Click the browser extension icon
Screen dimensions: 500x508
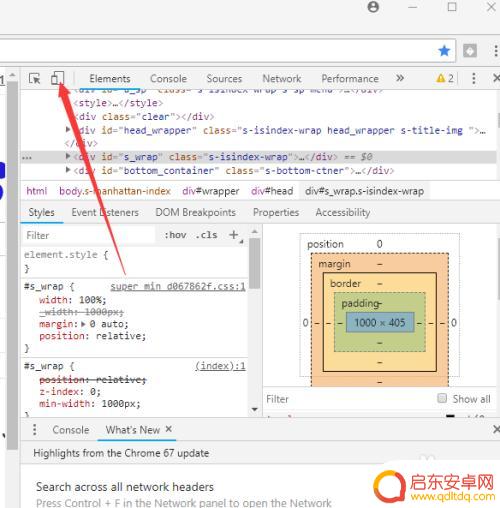point(470,51)
